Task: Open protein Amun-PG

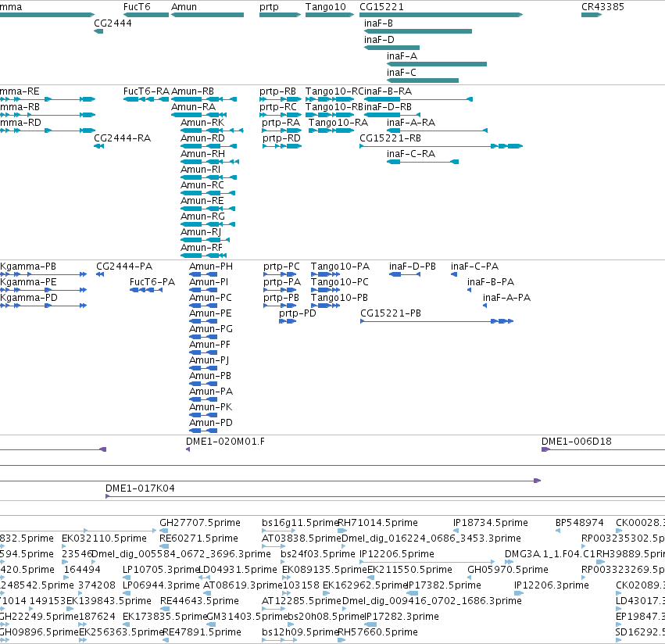Action: tap(203, 336)
